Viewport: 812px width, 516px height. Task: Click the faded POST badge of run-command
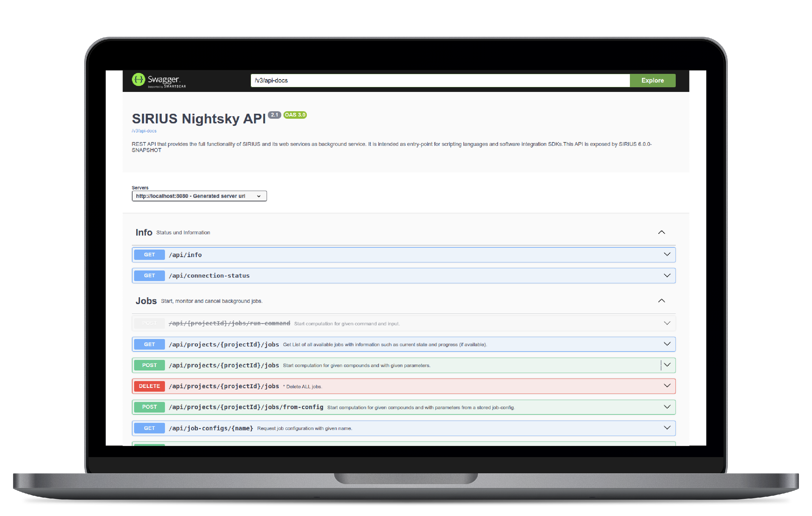(x=149, y=323)
